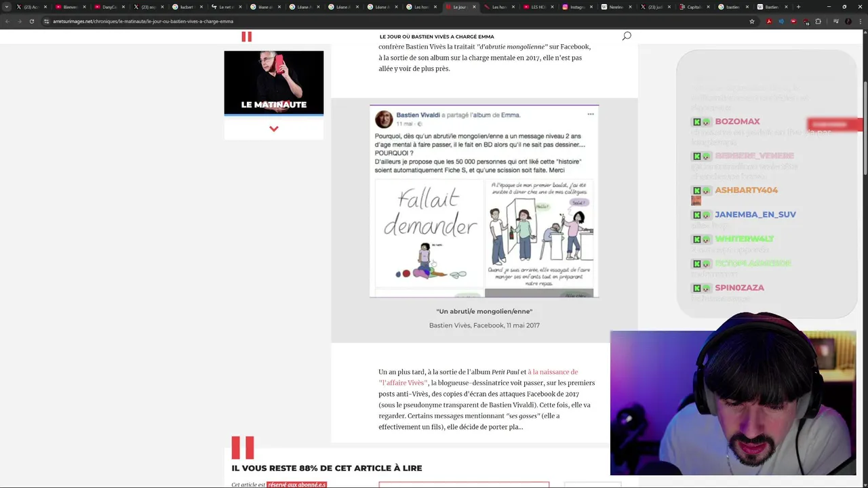This screenshot has width=868, height=488.
Task: Switch to the 'Bastien' Wikipedia tab
Action: pyautogui.click(x=772, y=7)
